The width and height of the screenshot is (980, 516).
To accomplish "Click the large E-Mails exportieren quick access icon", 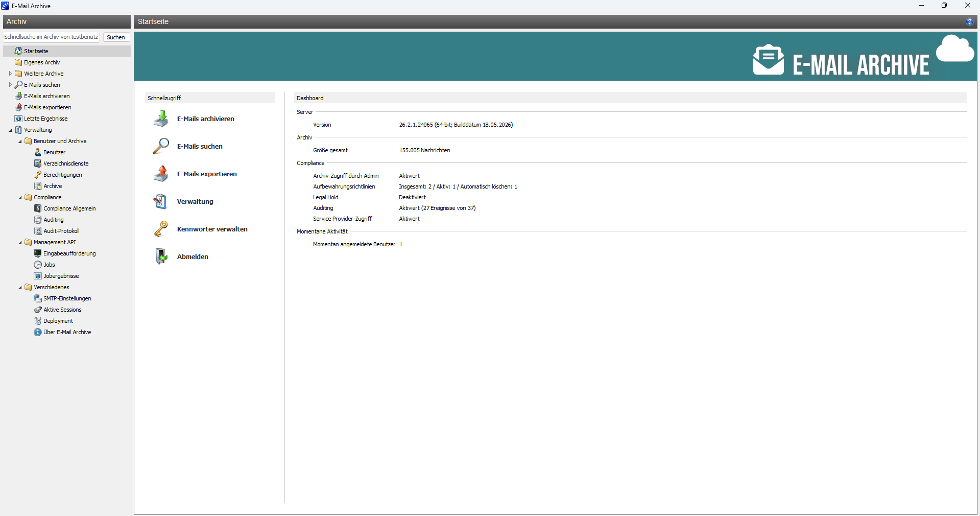I will click(x=161, y=174).
